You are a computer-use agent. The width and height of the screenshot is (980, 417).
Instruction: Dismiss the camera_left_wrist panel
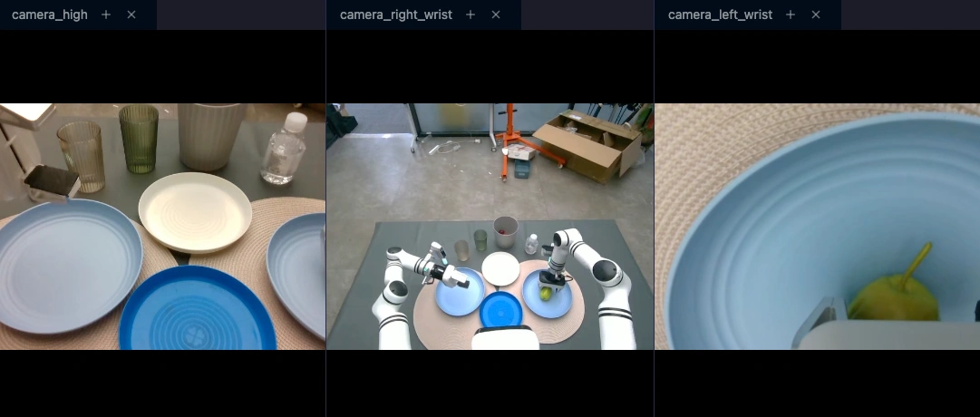click(x=816, y=15)
